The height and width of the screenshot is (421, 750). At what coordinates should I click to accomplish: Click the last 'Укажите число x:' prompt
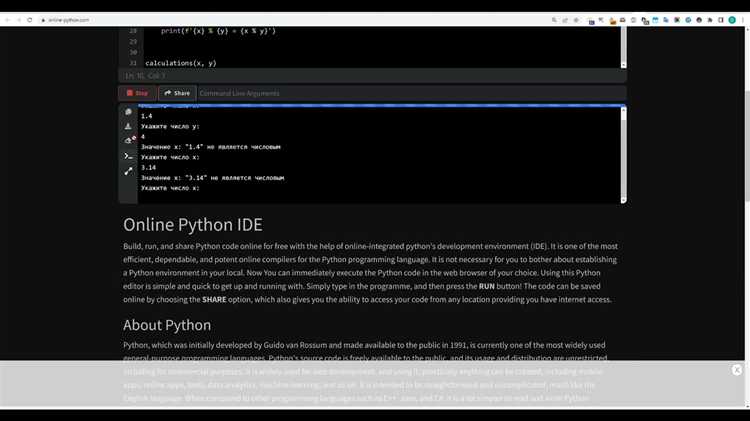[x=170, y=188]
